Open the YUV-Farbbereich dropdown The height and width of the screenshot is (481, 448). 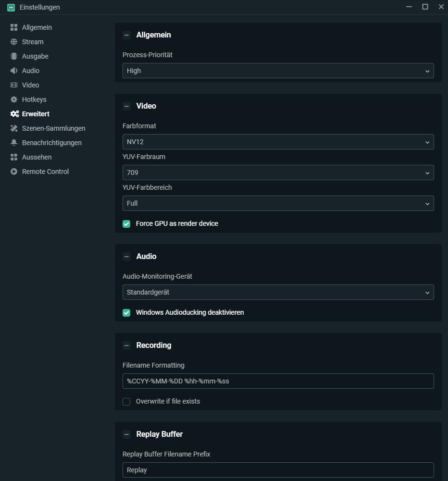point(278,203)
